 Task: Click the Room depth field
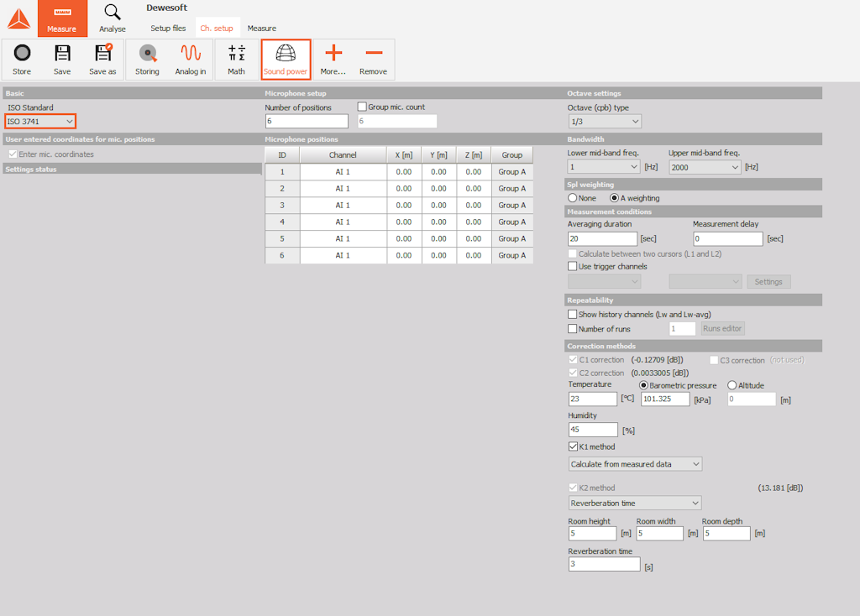click(726, 533)
